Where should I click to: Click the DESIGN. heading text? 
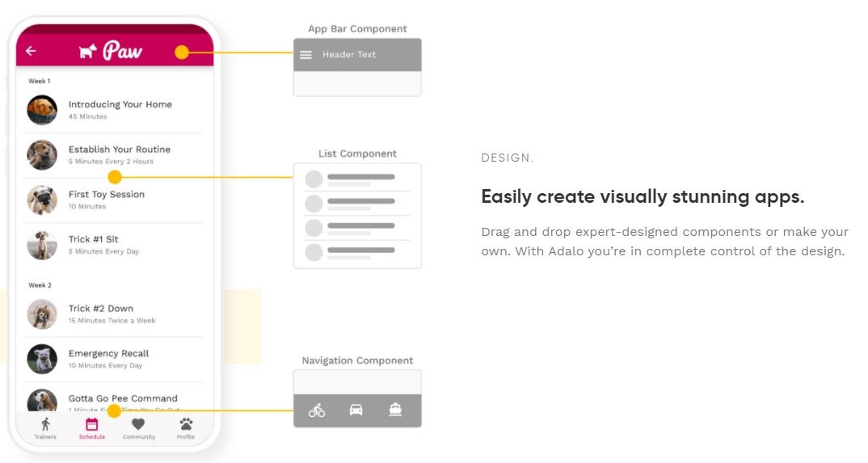(x=507, y=158)
